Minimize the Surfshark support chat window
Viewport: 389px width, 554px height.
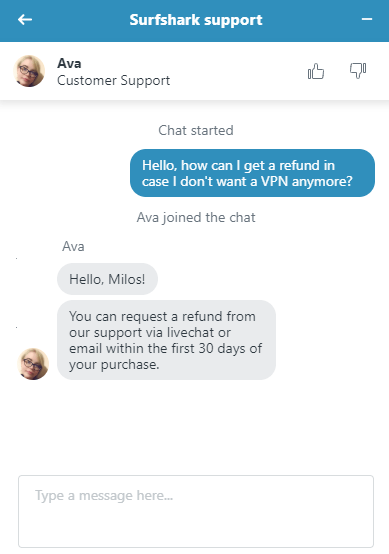click(x=367, y=19)
